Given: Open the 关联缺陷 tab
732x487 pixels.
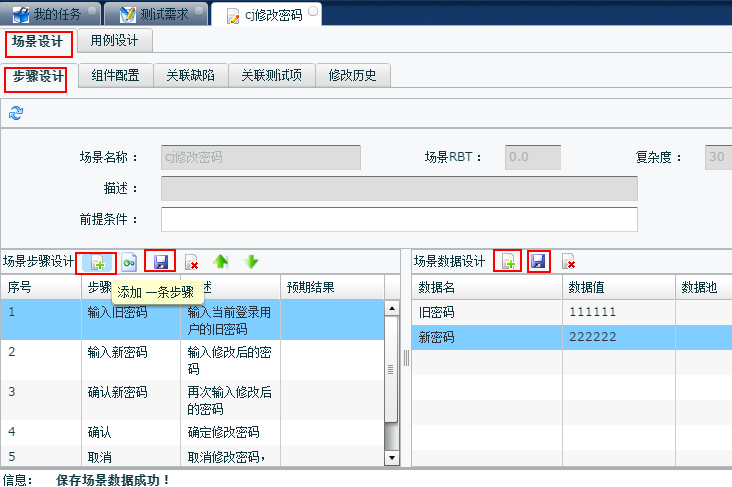Looking at the screenshot, I should click(x=190, y=76).
